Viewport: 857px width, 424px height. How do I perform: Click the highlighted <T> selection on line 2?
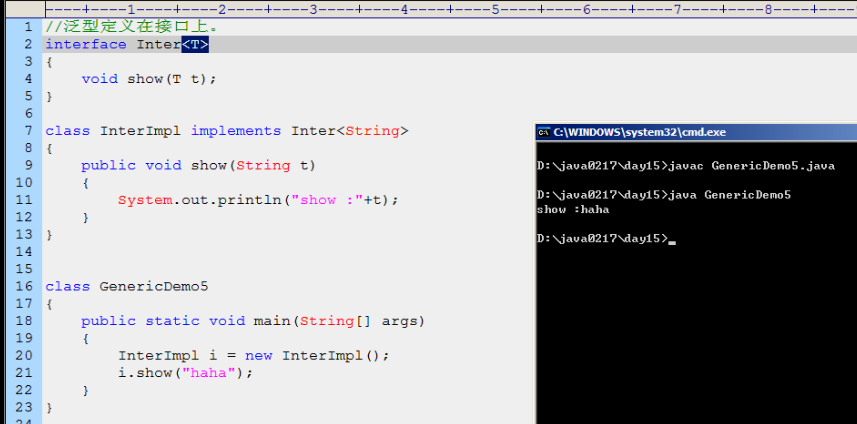coord(195,44)
